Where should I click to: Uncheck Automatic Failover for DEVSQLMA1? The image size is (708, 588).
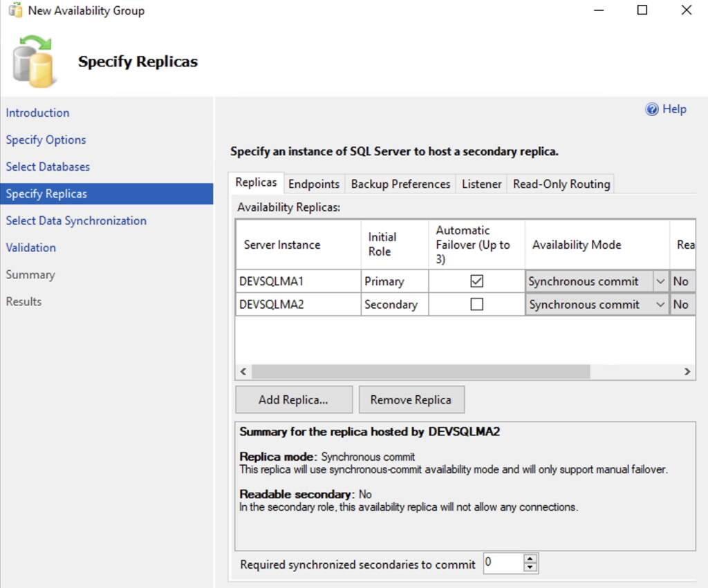pos(476,281)
